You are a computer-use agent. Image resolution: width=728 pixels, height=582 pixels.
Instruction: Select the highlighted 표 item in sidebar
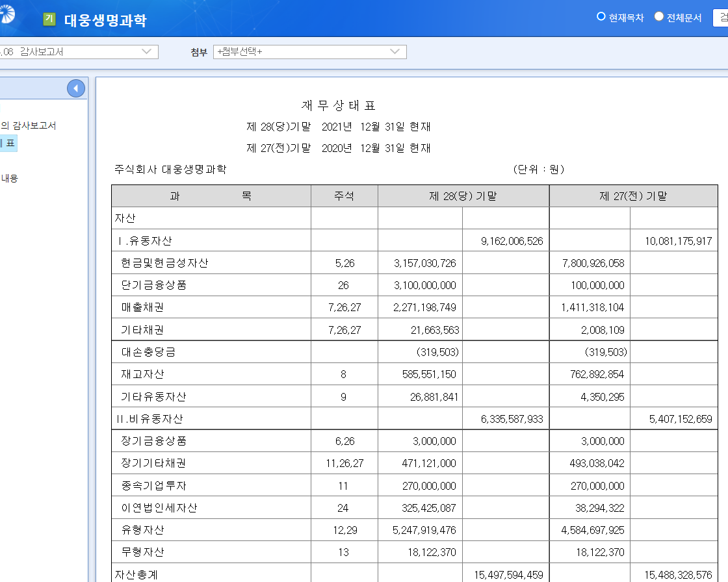pyautogui.click(x=8, y=144)
